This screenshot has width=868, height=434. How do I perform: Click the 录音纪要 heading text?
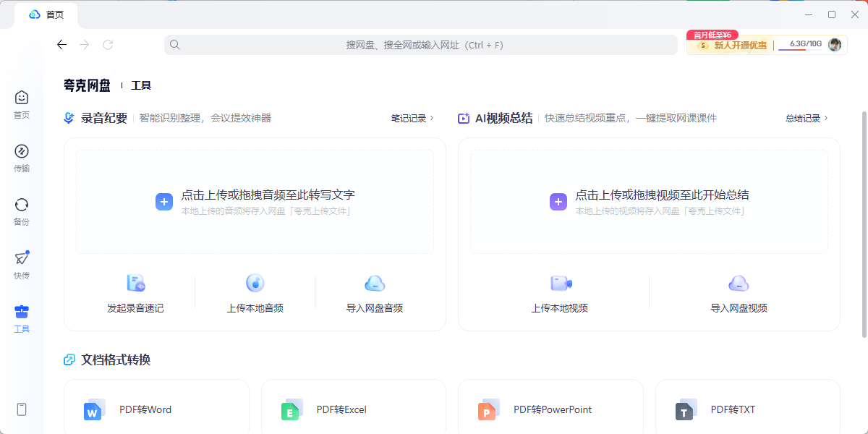point(104,118)
